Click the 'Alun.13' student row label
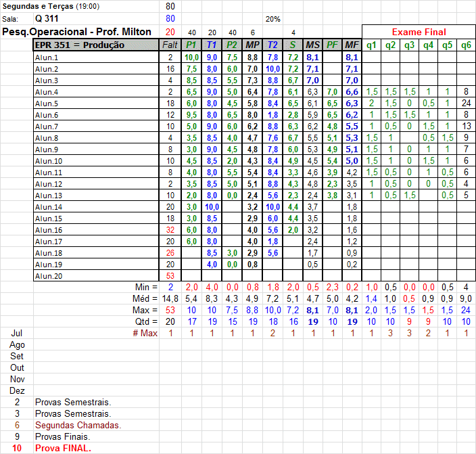The height and width of the screenshot is (454, 476). pos(49,196)
